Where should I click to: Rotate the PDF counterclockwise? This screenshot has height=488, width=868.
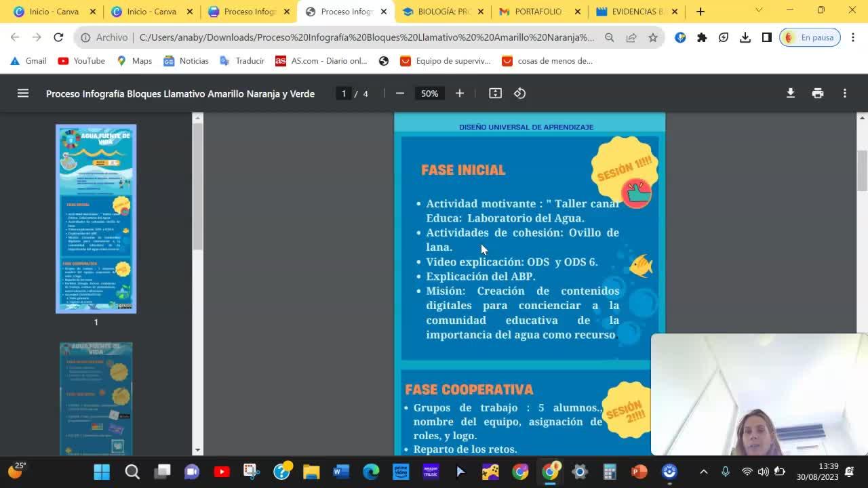click(520, 94)
